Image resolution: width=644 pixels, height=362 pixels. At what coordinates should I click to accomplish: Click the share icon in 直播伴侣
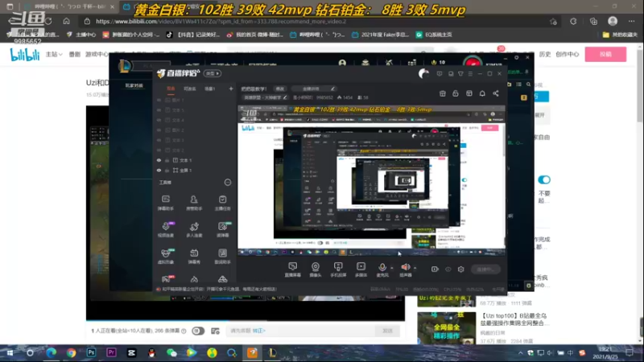pyautogui.click(x=496, y=93)
